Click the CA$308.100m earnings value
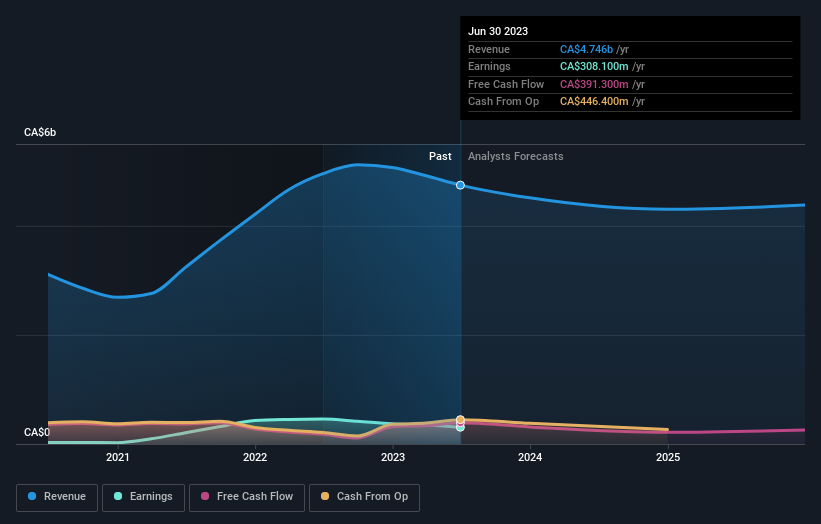This screenshot has width=821, height=524. (x=594, y=66)
